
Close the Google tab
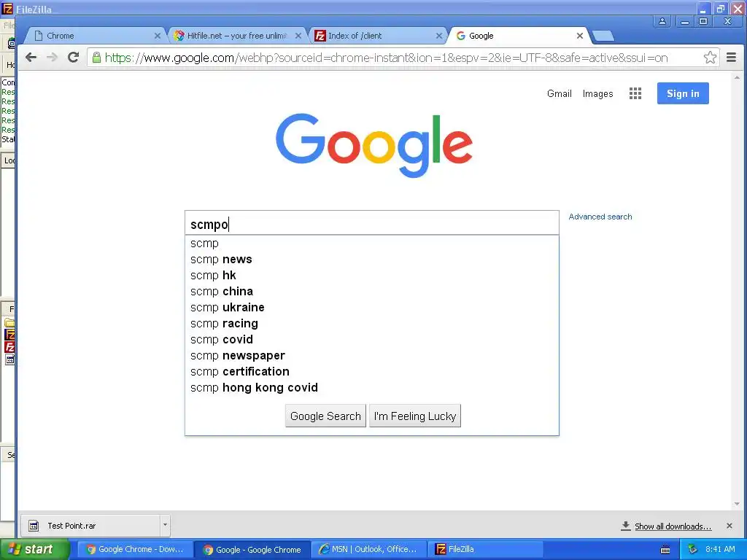(580, 36)
